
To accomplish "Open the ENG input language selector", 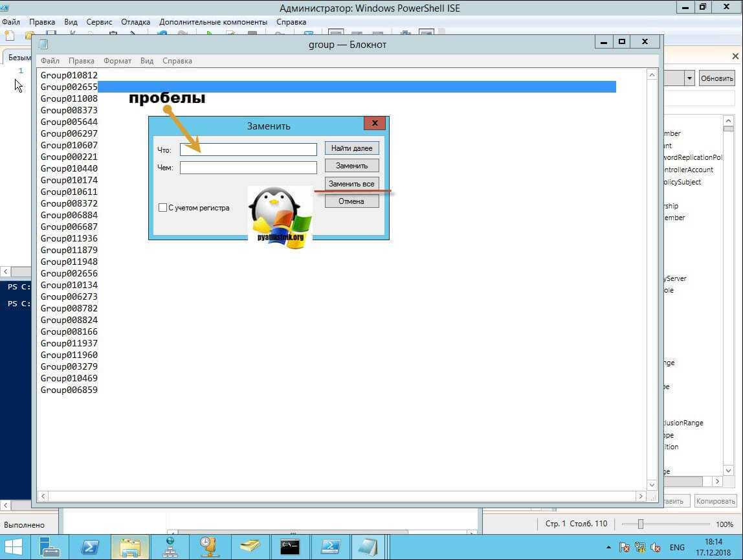I will pos(677,548).
